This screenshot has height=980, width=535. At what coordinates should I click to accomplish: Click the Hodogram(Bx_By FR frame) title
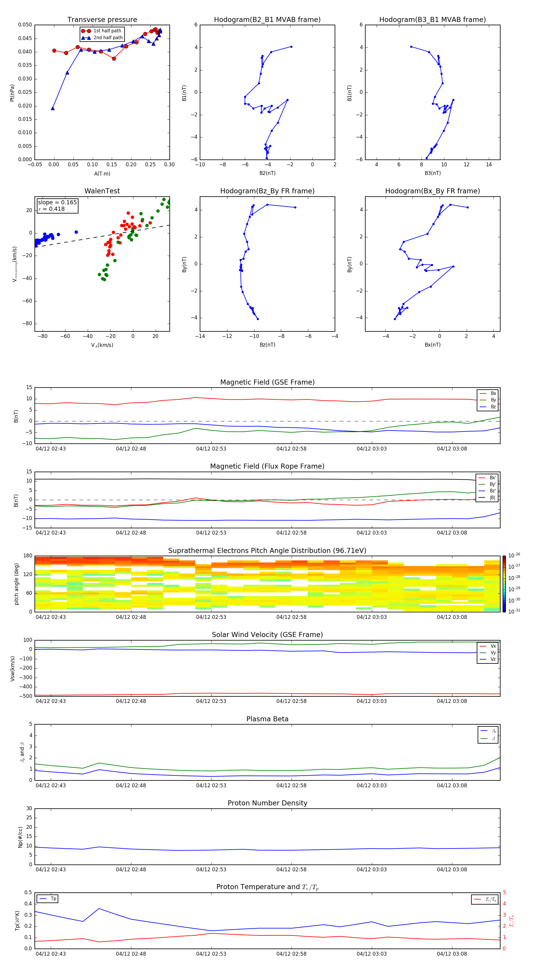point(432,191)
